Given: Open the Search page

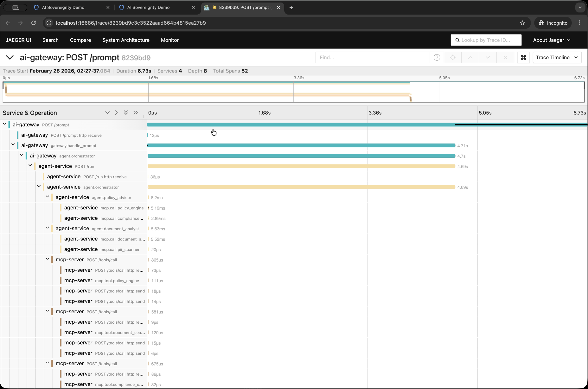Looking at the screenshot, I should 50,40.
